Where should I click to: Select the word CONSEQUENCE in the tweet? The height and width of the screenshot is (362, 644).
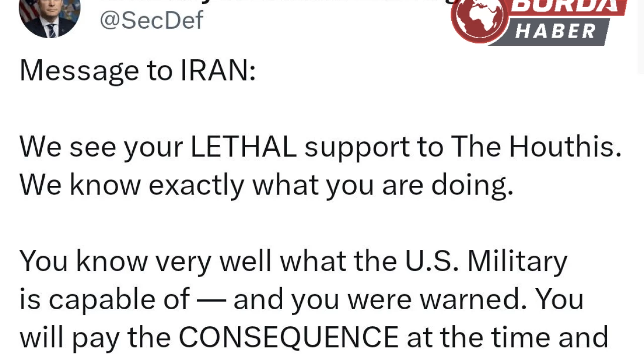click(289, 337)
